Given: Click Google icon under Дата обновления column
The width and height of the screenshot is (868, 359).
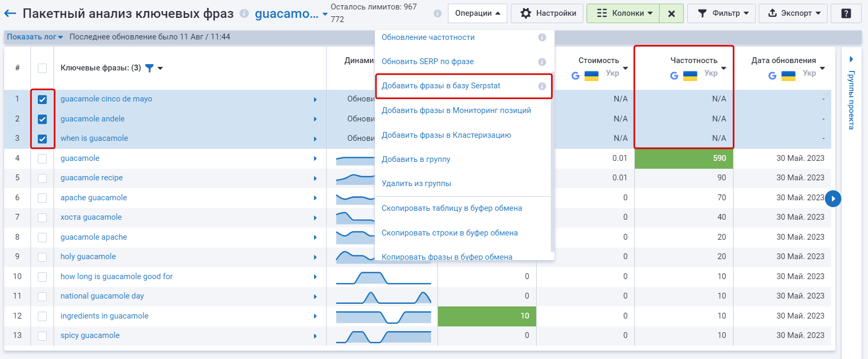Looking at the screenshot, I should [x=772, y=76].
